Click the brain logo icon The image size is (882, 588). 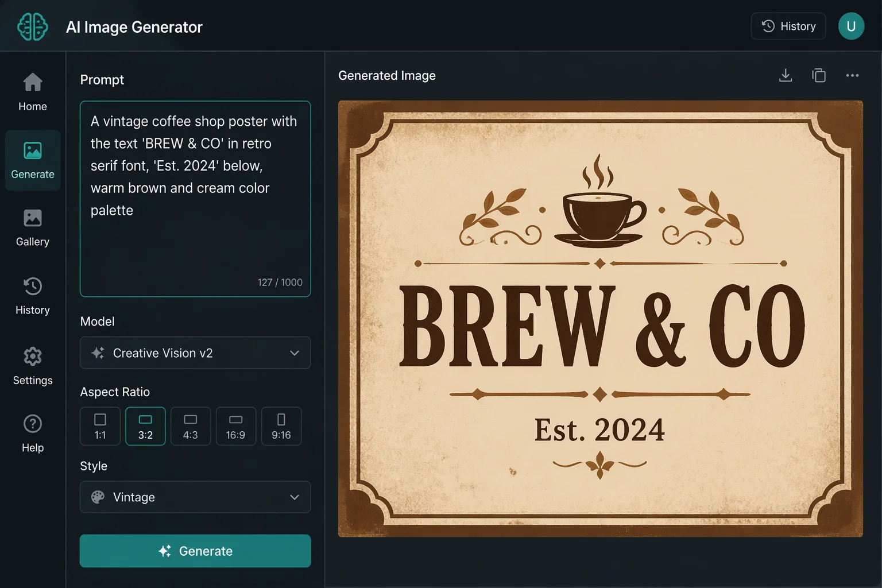[32, 26]
